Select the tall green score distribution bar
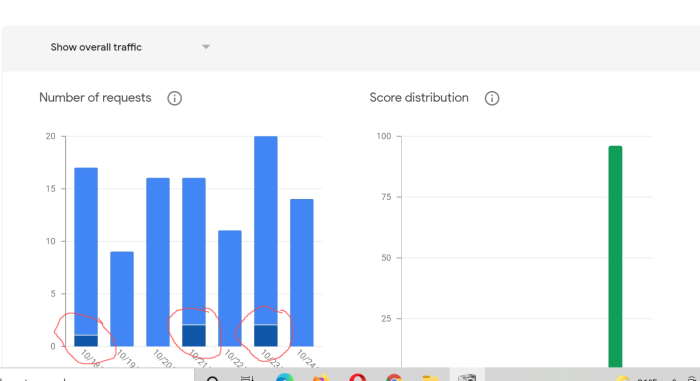 [615, 256]
